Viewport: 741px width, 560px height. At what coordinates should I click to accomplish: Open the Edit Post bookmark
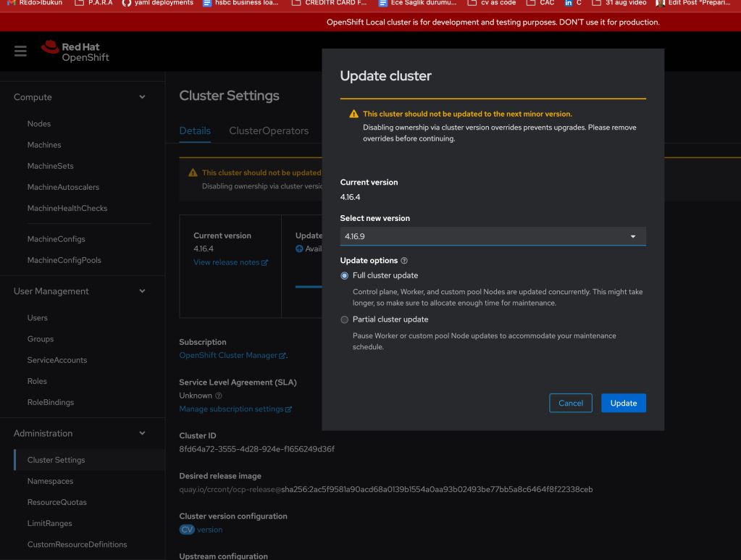pos(692,3)
